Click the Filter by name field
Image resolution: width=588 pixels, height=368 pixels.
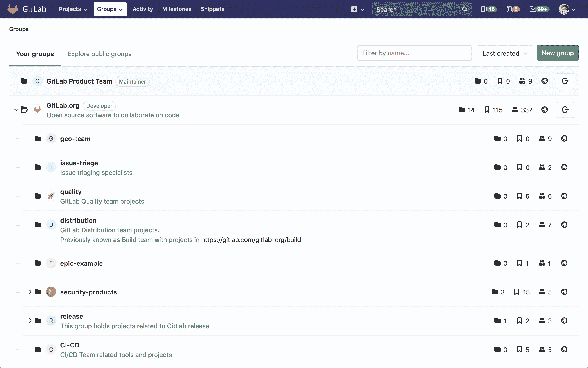tap(414, 53)
